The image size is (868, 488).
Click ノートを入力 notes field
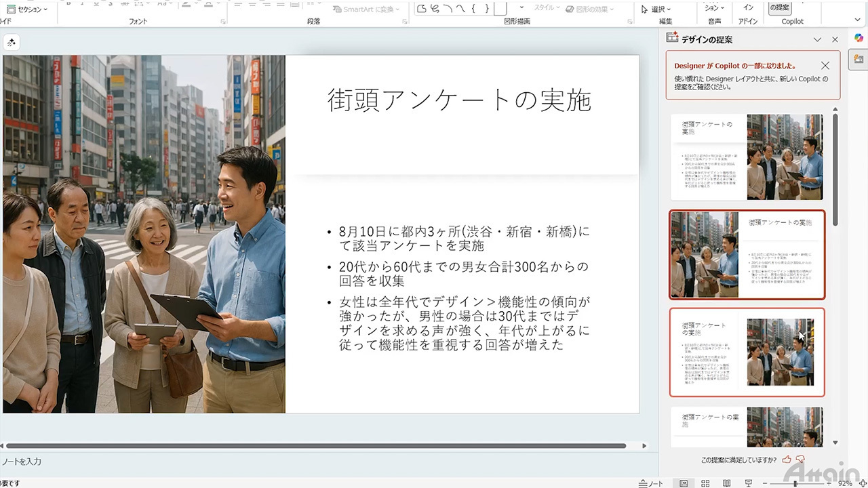pyautogui.click(x=22, y=462)
